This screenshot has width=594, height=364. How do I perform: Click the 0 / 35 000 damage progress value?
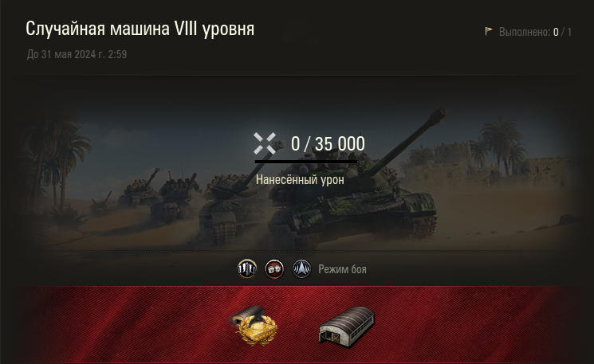(x=328, y=144)
